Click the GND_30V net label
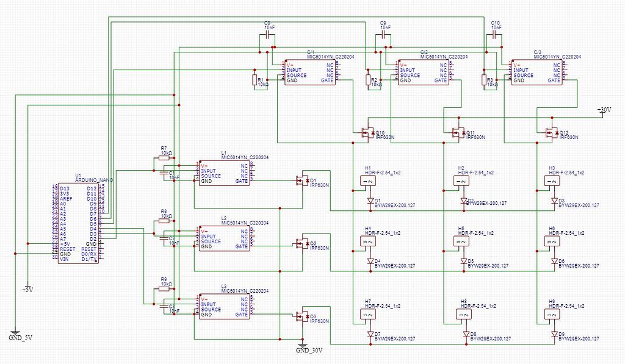The width and height of the screenshot is (625, 364). [305, 349]
